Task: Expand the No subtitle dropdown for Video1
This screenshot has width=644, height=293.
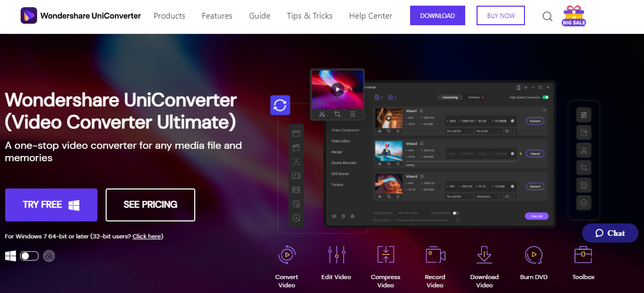Action: coord(459,131)
